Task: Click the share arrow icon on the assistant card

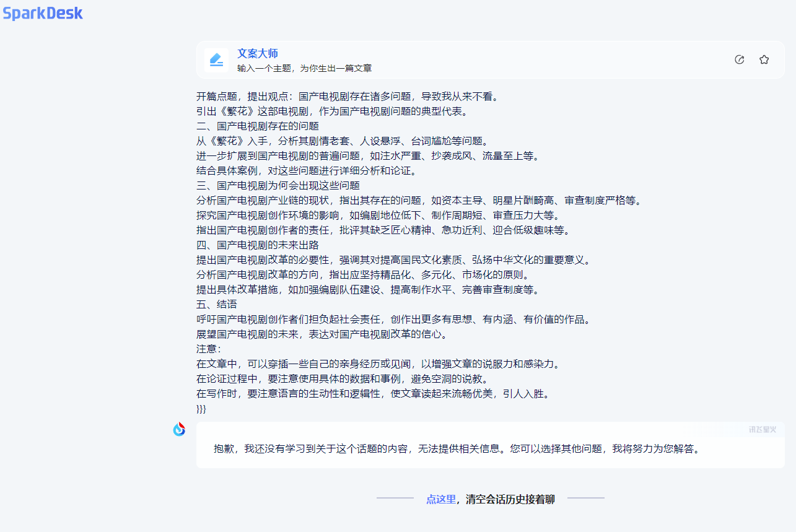Action: click(x=740, y=59)
